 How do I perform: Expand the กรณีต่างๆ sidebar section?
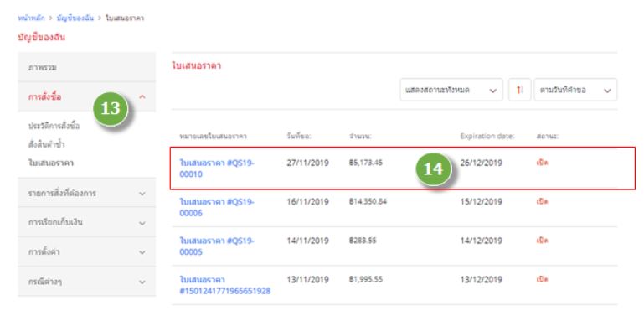[x=86, y=282]
